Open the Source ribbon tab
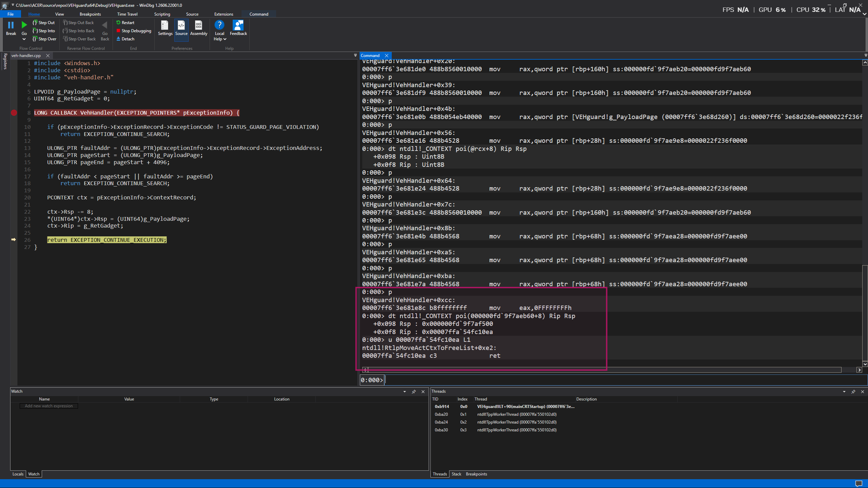The width and height of the screenshot is (868, 488). [192, 14]
